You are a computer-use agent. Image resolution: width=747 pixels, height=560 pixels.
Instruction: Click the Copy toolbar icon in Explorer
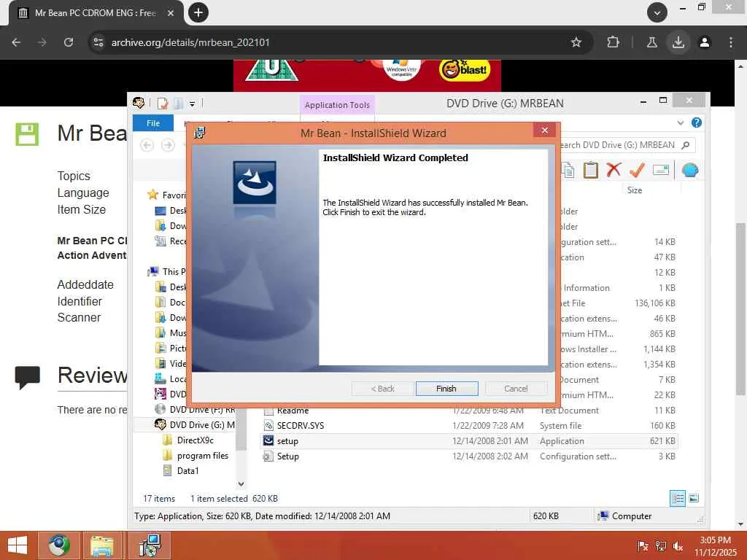pyautogui.click(x=568, y=169)
